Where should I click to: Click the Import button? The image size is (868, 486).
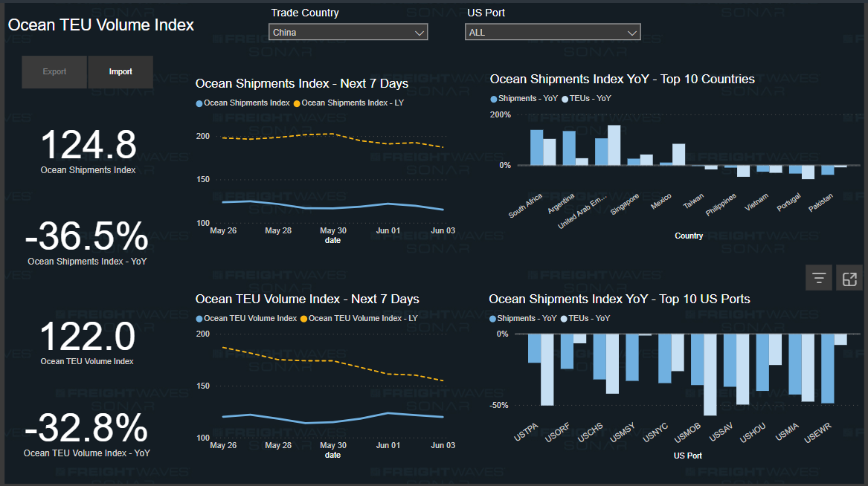coord(120,72)
